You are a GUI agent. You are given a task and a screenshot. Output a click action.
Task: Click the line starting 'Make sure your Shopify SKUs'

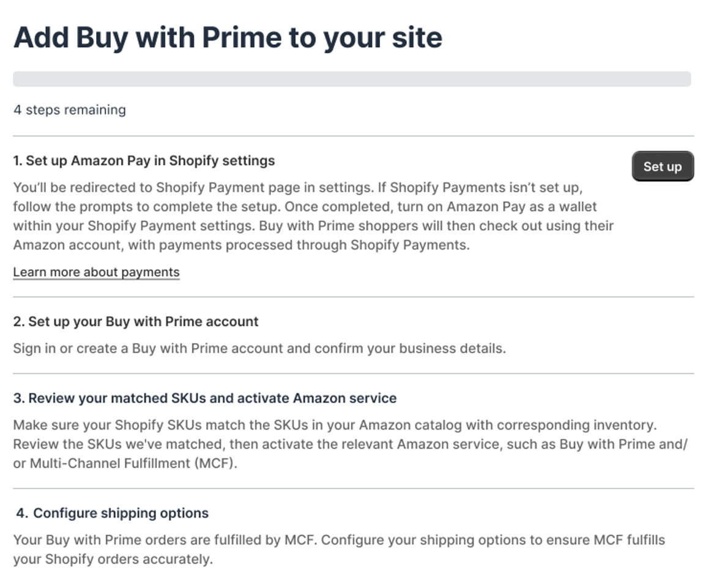[x=335, y=425]
